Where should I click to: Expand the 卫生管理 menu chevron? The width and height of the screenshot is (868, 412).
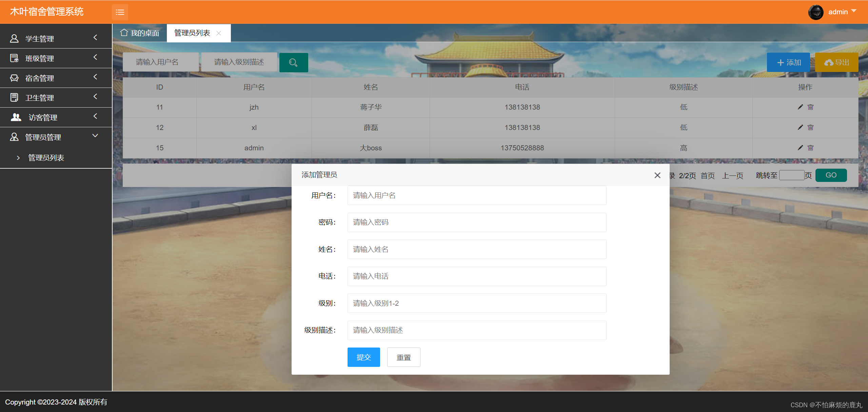click(95, 96)
